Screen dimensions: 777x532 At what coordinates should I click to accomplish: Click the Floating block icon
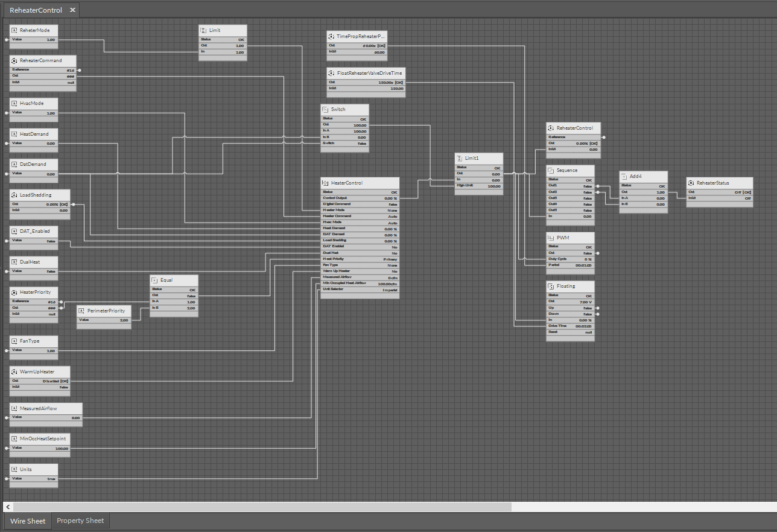pyautogui.click(x=551, y=287)
